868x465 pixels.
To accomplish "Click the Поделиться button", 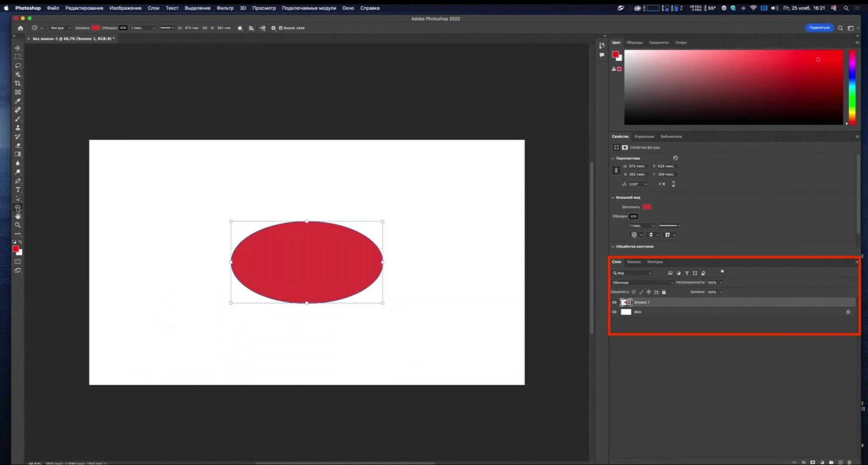I will [819, 28].
